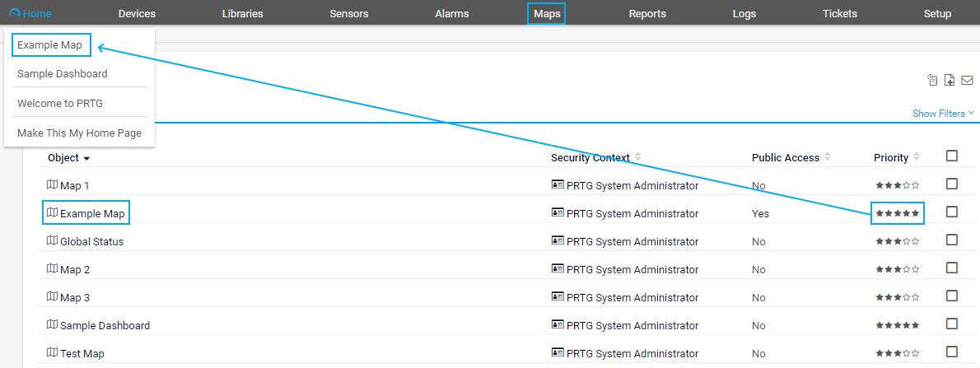The height and width of the screenshot is (368, 980).
Task: Click the envelope icon above Show Filters
Action: pos(968,80)
